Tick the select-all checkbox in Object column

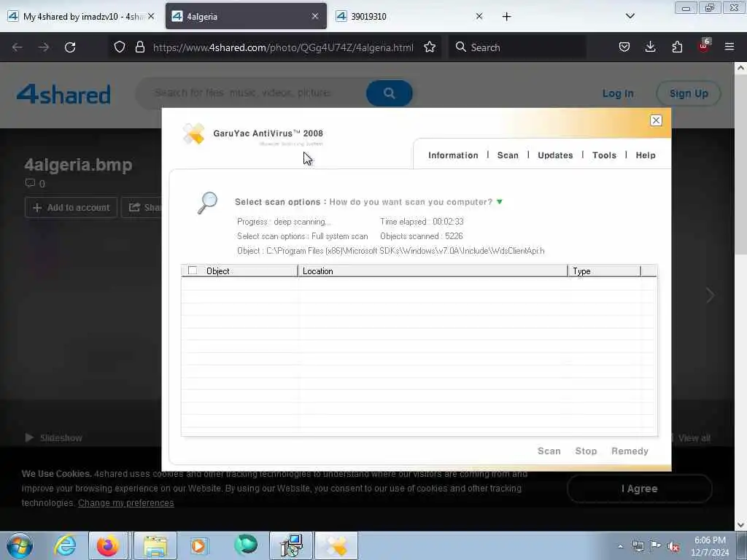click(193, 271)
